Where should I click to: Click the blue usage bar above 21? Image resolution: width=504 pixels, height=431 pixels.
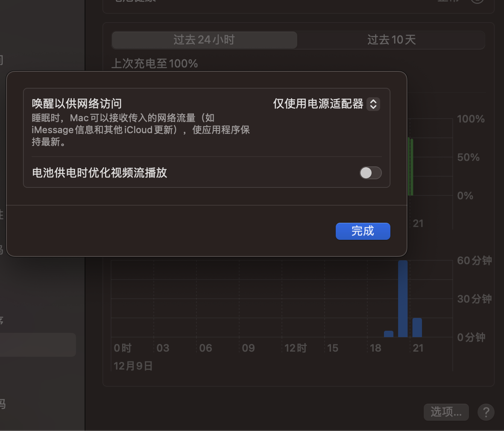click(x=417, y=327)
